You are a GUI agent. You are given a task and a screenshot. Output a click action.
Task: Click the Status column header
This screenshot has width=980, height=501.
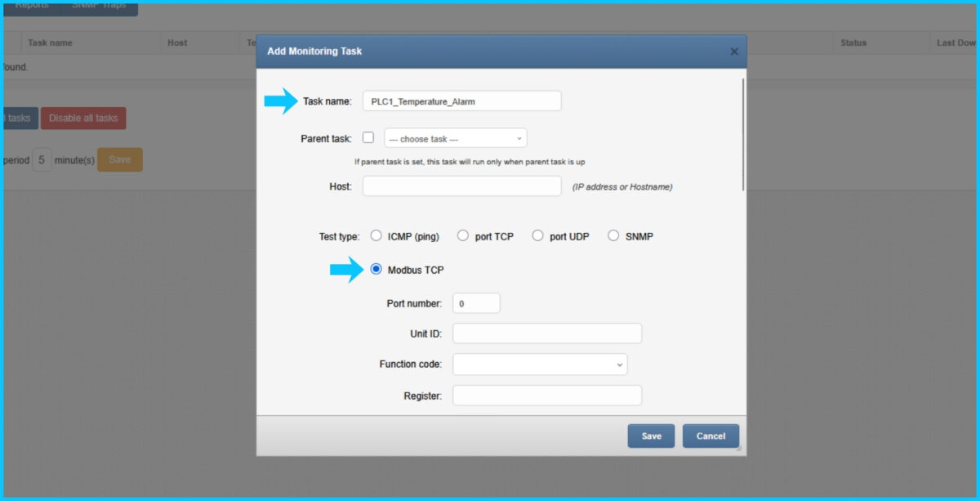tap(853, 42)
